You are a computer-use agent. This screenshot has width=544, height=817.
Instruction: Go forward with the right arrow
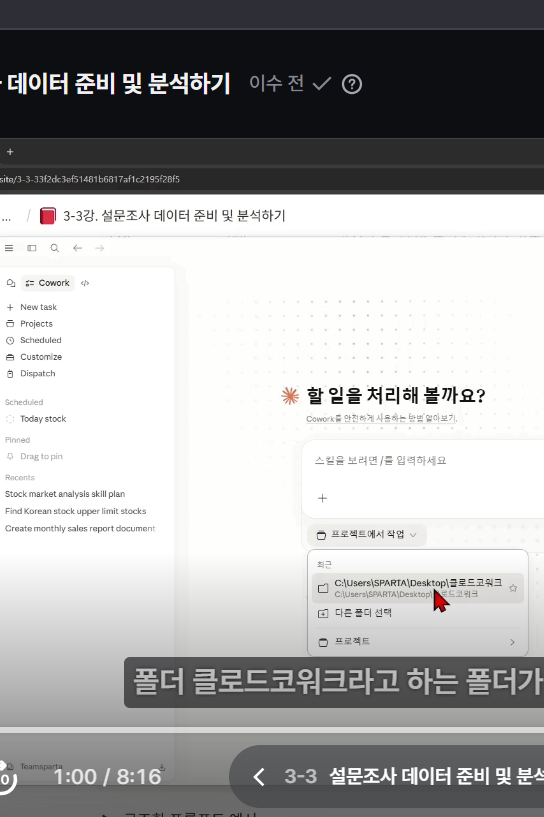click(x=100, y=248)
